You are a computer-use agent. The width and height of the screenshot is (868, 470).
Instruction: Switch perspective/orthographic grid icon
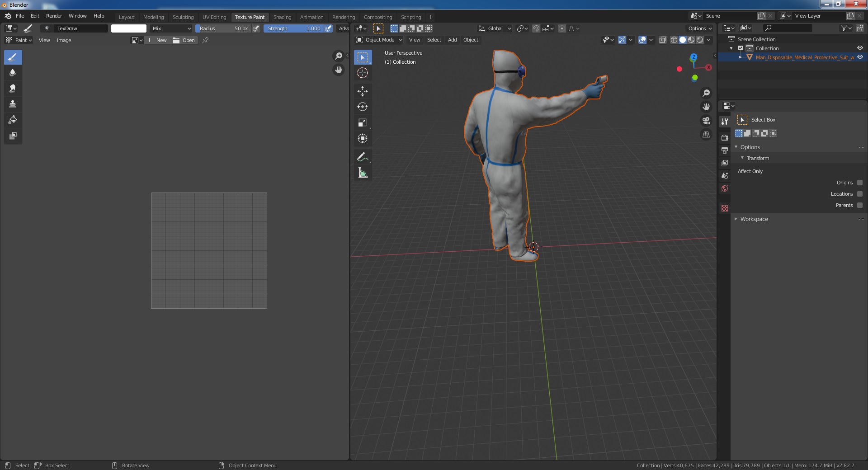click(706, 135)
